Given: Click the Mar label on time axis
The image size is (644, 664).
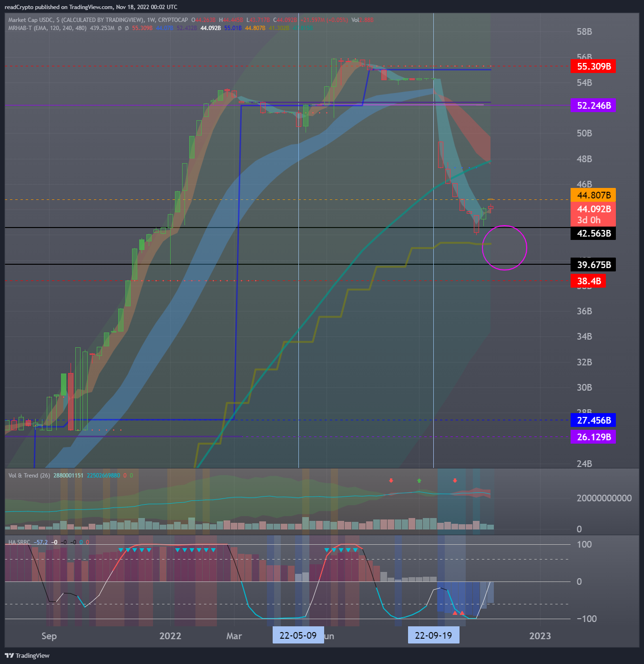Looking at the screenshot, I should (234, 636).
